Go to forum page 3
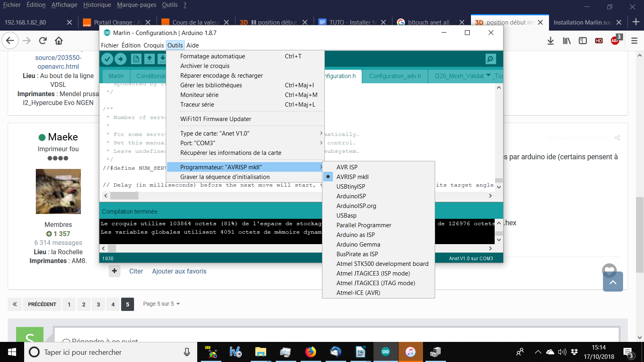Viewport: 644px width, 362px height. pyautogui.click(x=98, y=304)
